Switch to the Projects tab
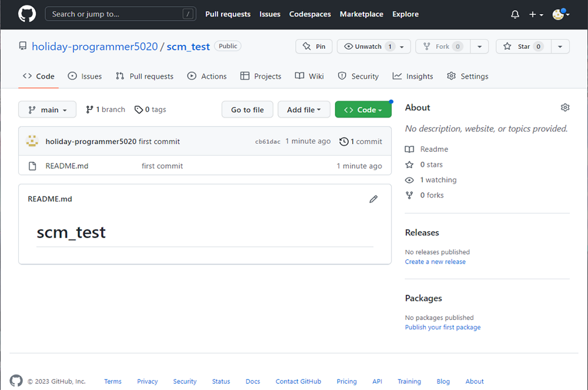The height and width of the screenshot is (390, 588). (x=260, y=76)
